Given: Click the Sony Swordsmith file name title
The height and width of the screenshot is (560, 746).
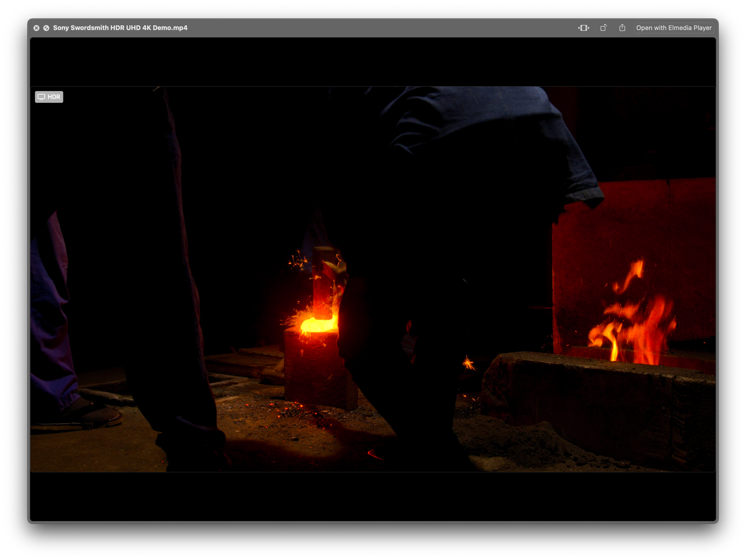Looking at the screenshot, I should pos(120,28).
